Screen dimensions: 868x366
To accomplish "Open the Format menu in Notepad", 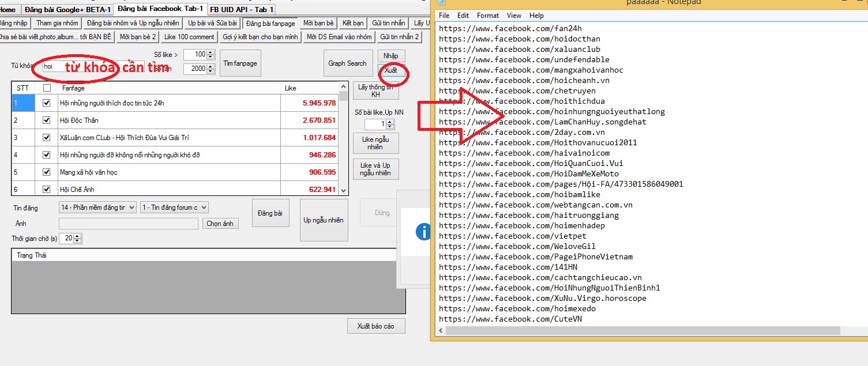I will point(488,16).
